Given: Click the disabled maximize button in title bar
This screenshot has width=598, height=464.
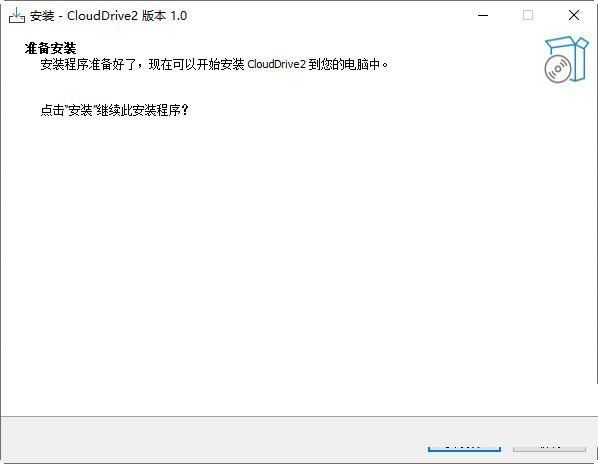Looking at the screenshot, I should (x=528, y=15).
